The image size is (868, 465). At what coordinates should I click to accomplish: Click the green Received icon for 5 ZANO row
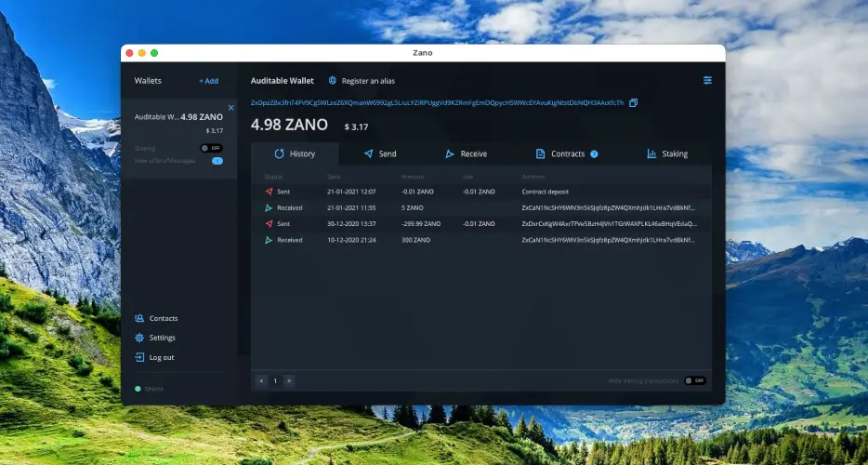[x=269, y=207]
